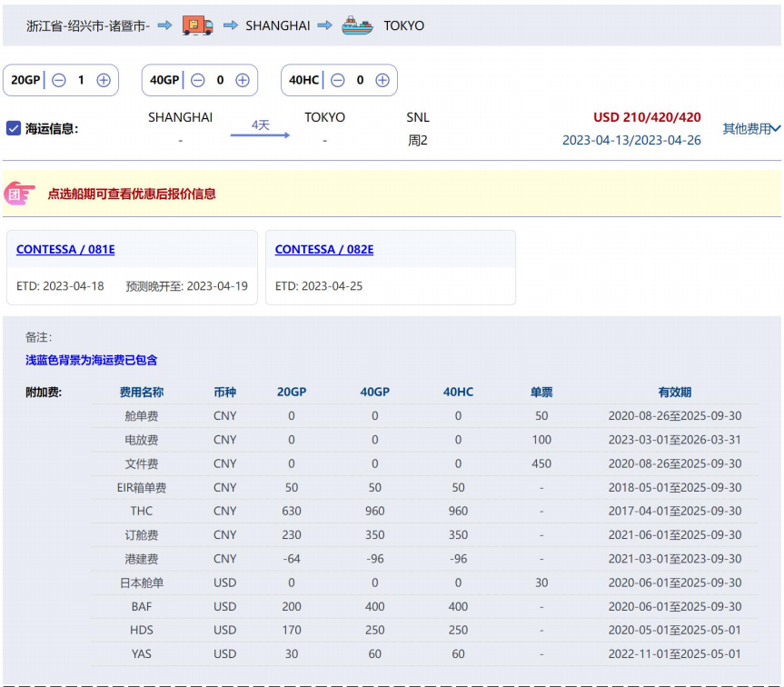The height and width of the screenshot is (687, 784).
Task: Click the SNL carrier name
Action: (418, 117)
